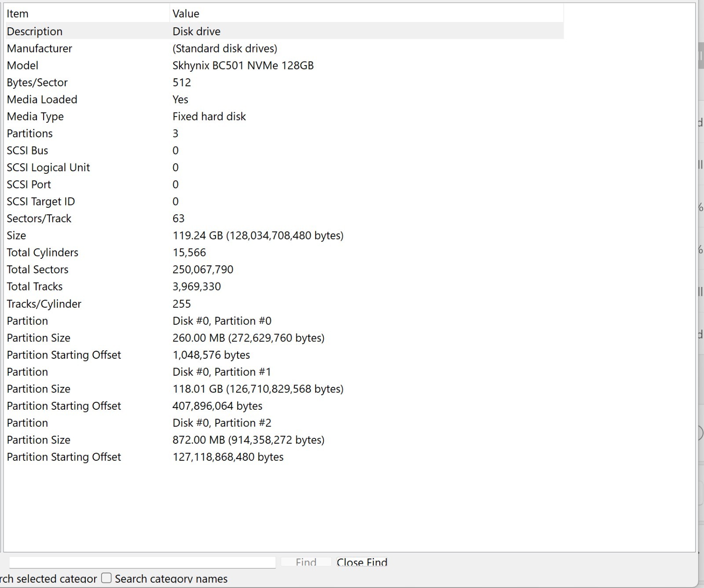
Task: Select the 119.24 GB size value
Action: 258,235
